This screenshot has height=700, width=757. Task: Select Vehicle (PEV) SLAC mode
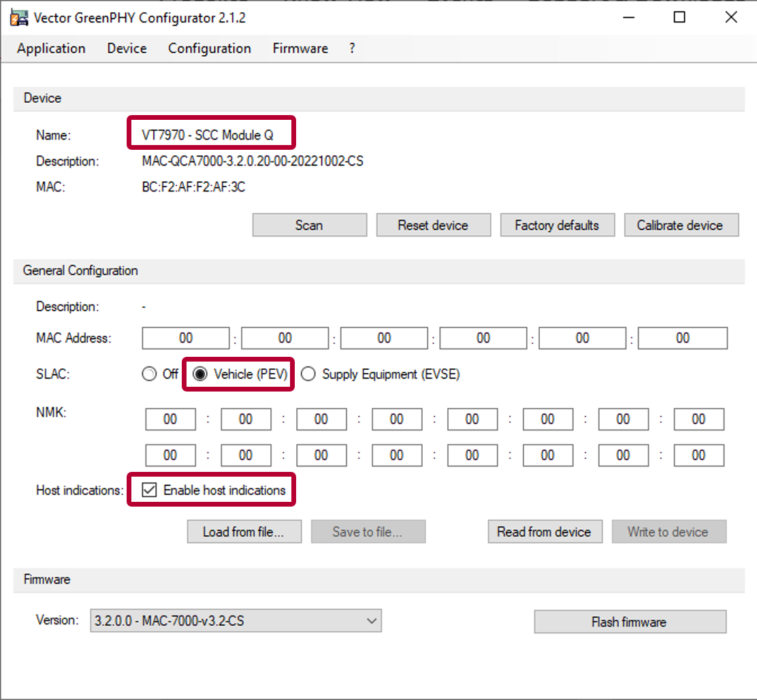point(200,375)
